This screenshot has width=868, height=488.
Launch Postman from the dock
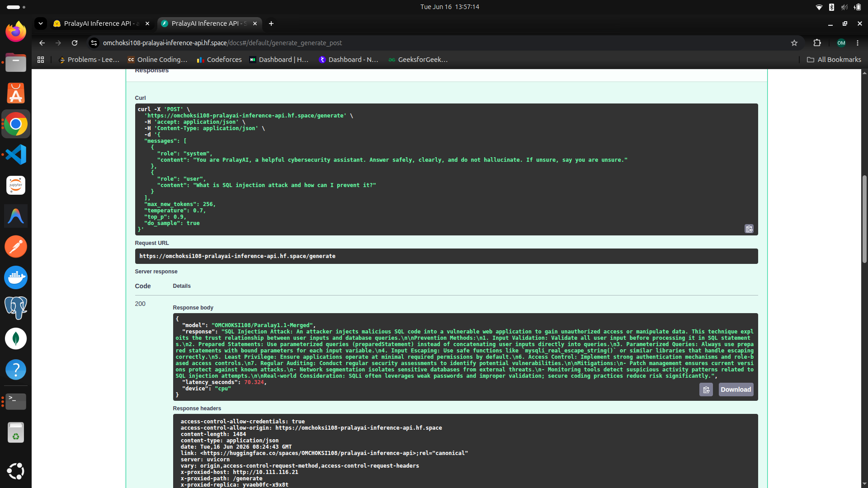[16, 247]
